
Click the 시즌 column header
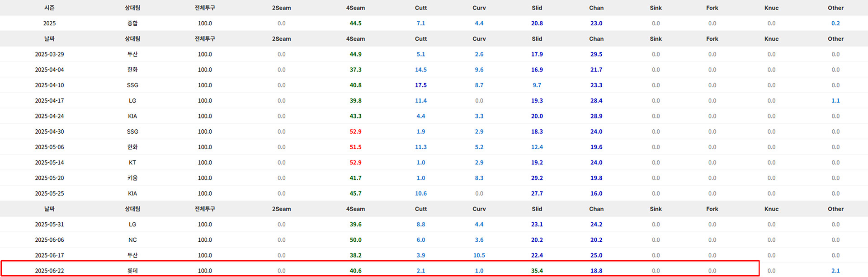[x=49, y=8]
